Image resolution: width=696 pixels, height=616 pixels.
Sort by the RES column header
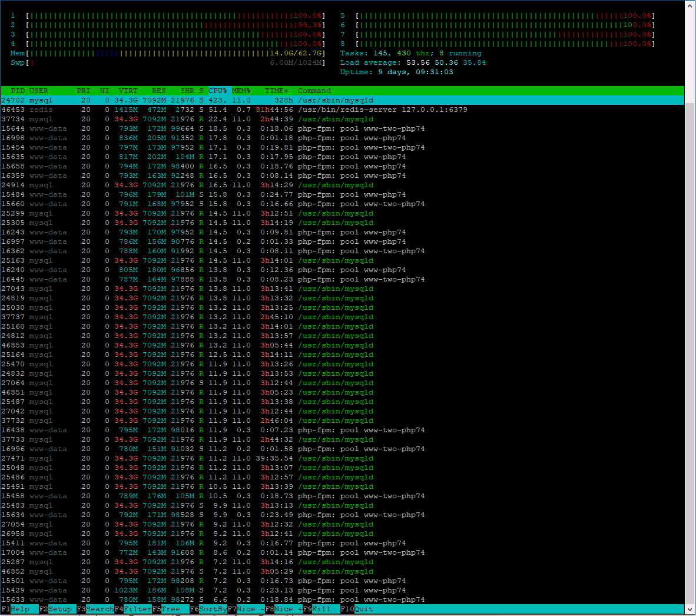(x=158, y=91)
